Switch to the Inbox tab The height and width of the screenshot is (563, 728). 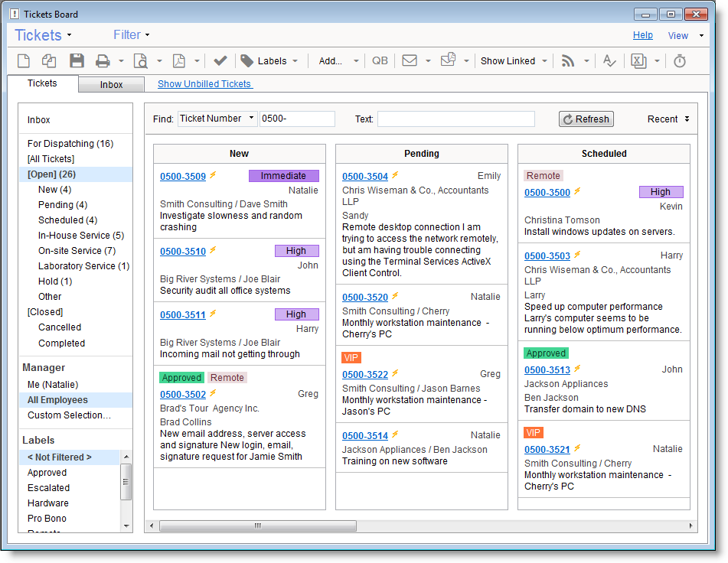point(111,85)
